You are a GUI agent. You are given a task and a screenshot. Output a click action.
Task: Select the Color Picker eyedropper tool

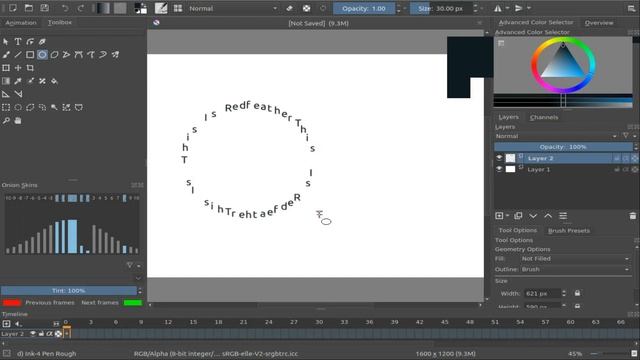click(18, 81)
